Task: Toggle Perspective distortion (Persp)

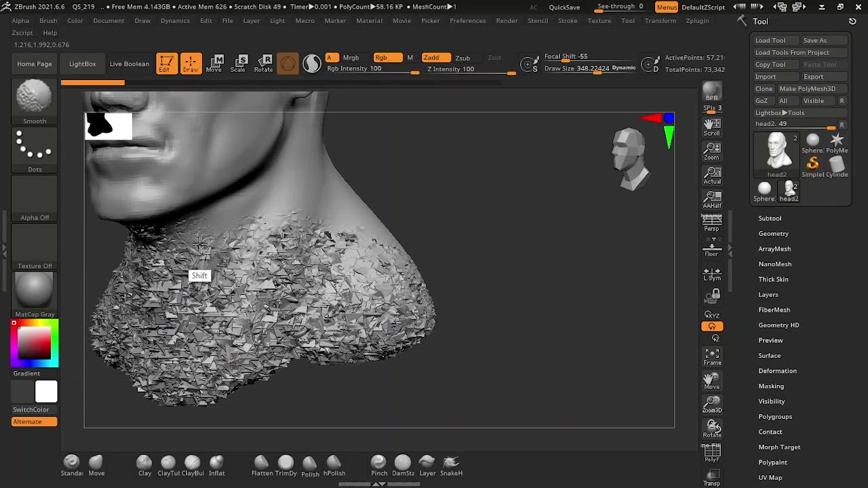Action: click(711, 223)
